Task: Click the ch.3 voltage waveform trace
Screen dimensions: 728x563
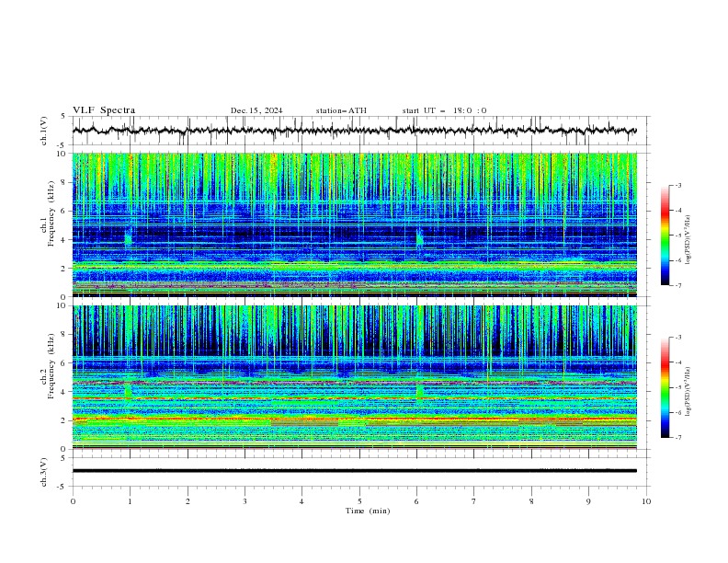Action: (354, 471)
